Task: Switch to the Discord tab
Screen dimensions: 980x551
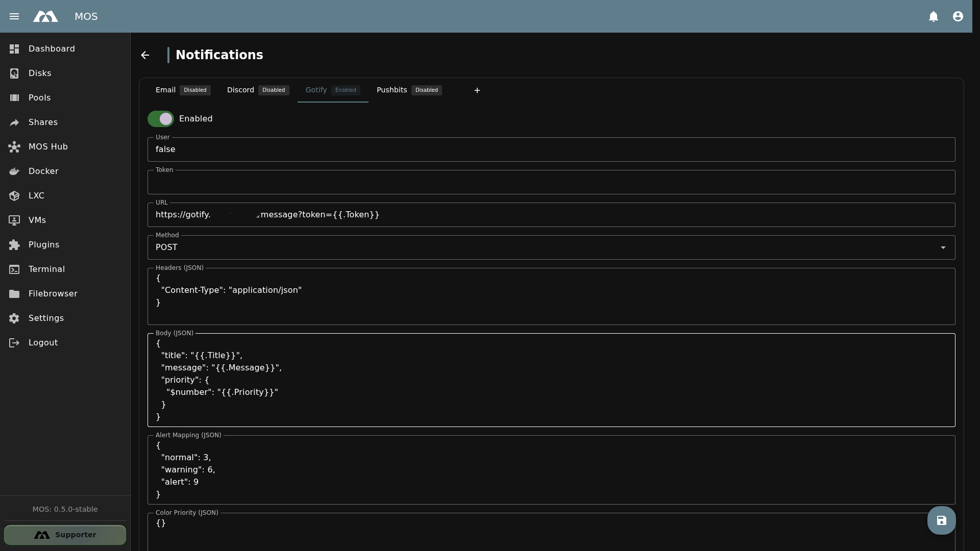Action: [x=258, y=90]
